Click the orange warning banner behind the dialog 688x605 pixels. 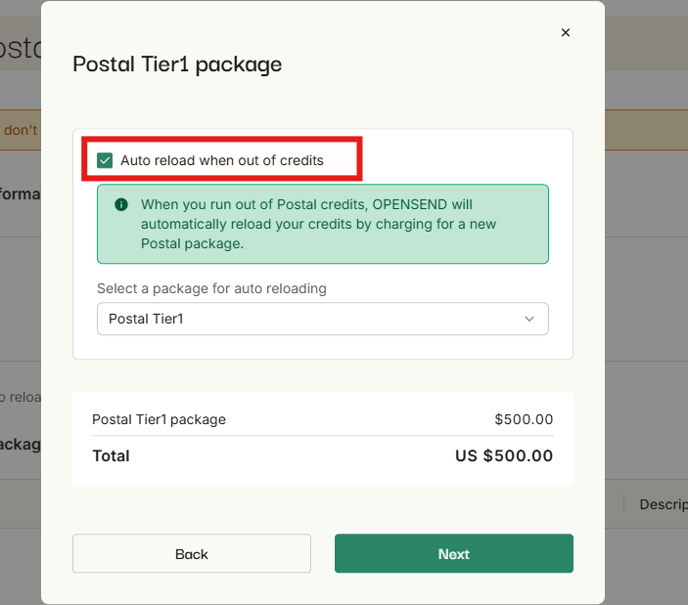(x=20, y=130)
